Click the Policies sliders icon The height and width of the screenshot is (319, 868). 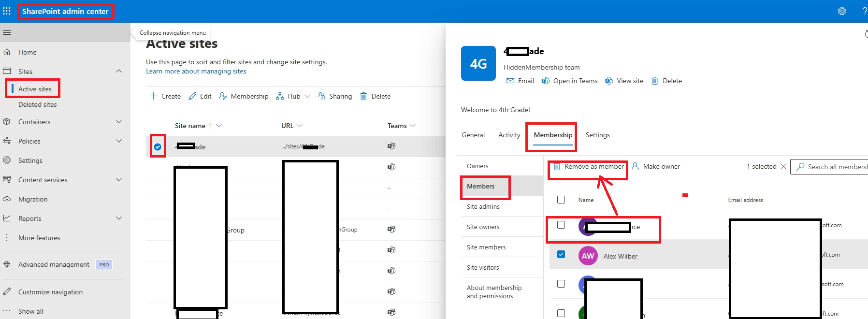[x=7, y=141]
